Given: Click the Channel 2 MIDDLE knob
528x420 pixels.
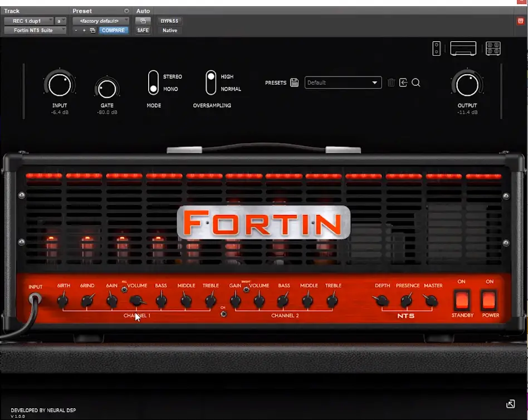Looking at the screenshot, I should click(x=308, y=300).
